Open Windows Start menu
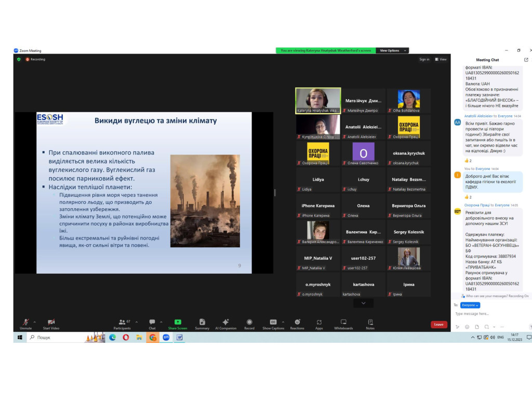 click(20, 337)
